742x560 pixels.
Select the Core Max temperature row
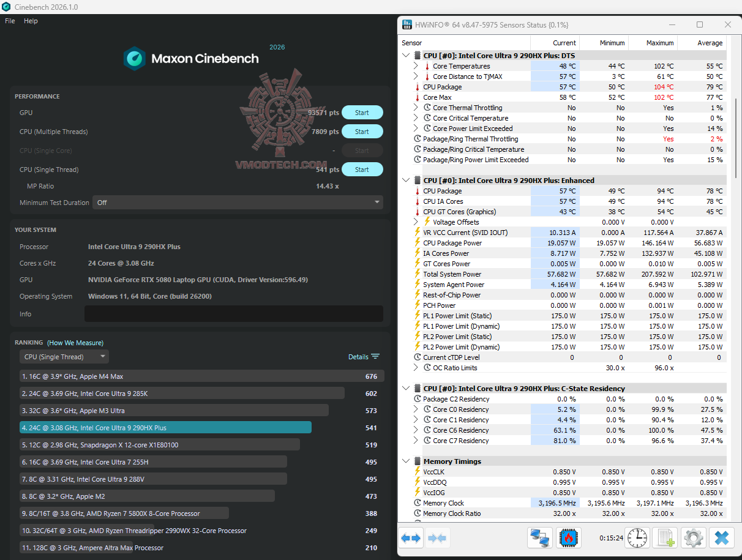[563, 97]
